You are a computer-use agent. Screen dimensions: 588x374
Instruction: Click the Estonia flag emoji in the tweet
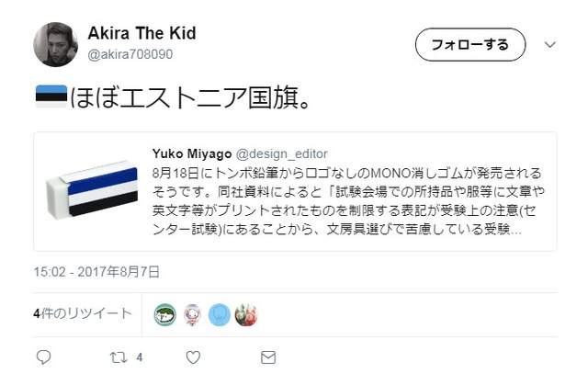[51, 97]
